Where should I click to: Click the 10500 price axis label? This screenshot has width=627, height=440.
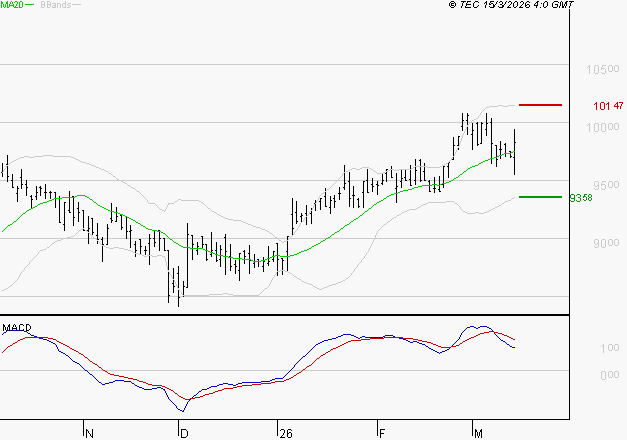point(603,70)
